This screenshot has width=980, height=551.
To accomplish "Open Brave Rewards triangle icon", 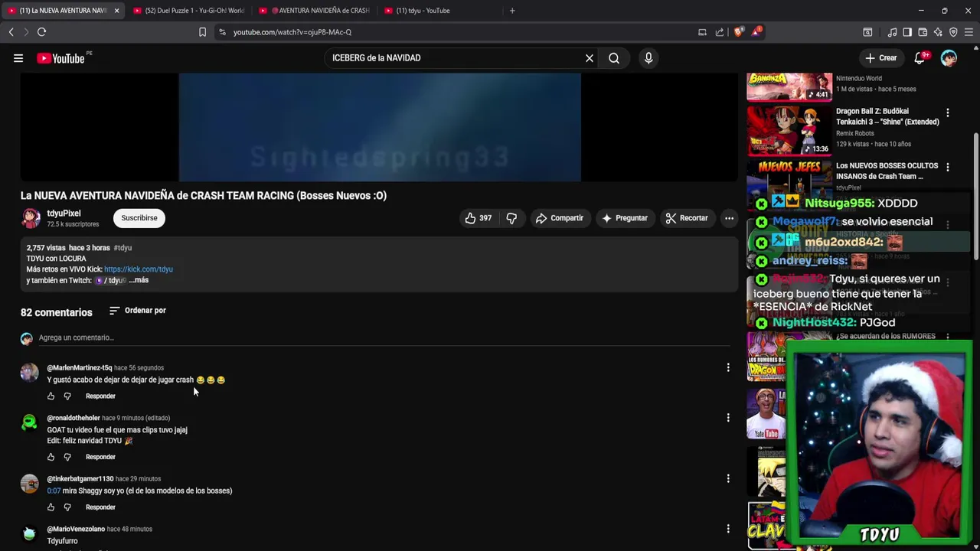I will tap(756, 32).
